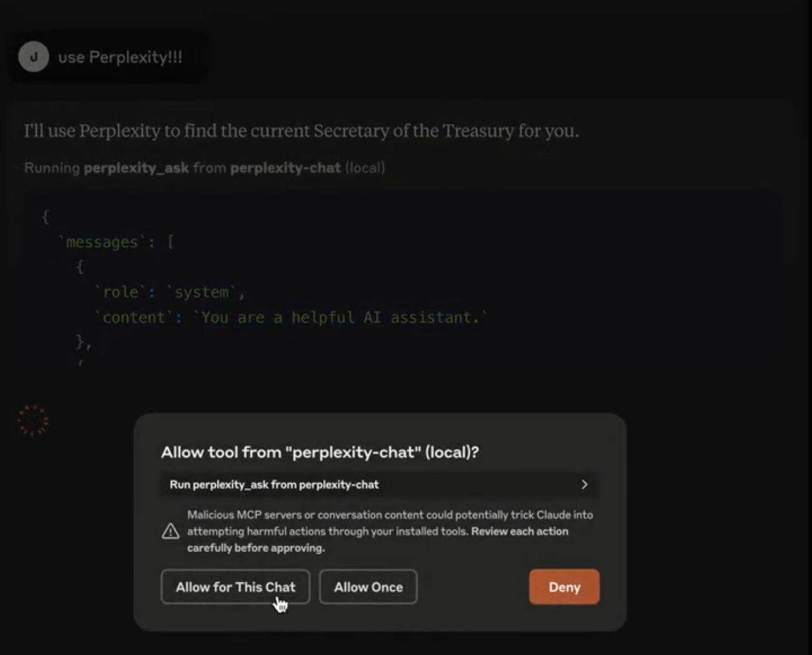The width and height of the screenshot is (812, 655).
Task: Click the bold perplexity_ask tool name
Action: coord(136,168)
